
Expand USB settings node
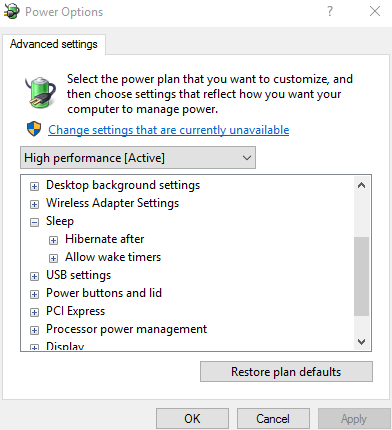(34, 276)
